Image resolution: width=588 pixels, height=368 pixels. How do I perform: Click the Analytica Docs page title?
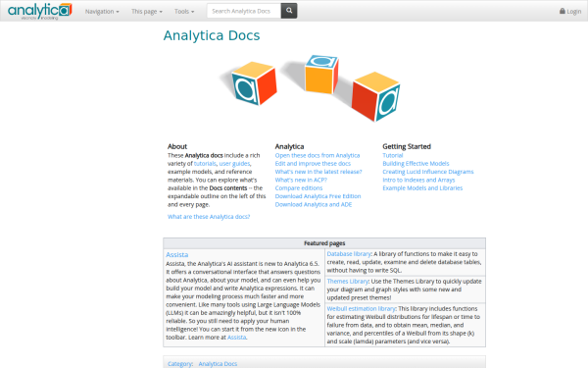point(212,35)
